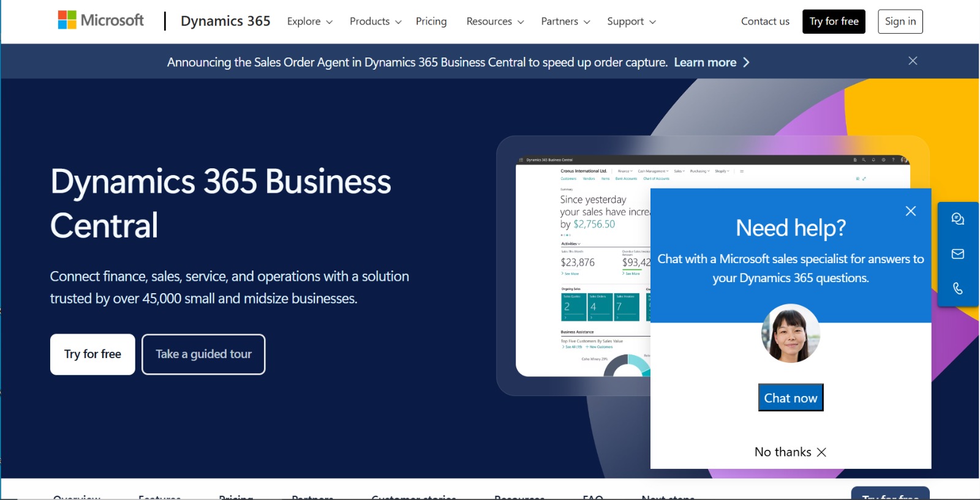Click the Dynamics 365 Business Central heading
The height and width of the screenshot is (500, 980).
point(221,203)
